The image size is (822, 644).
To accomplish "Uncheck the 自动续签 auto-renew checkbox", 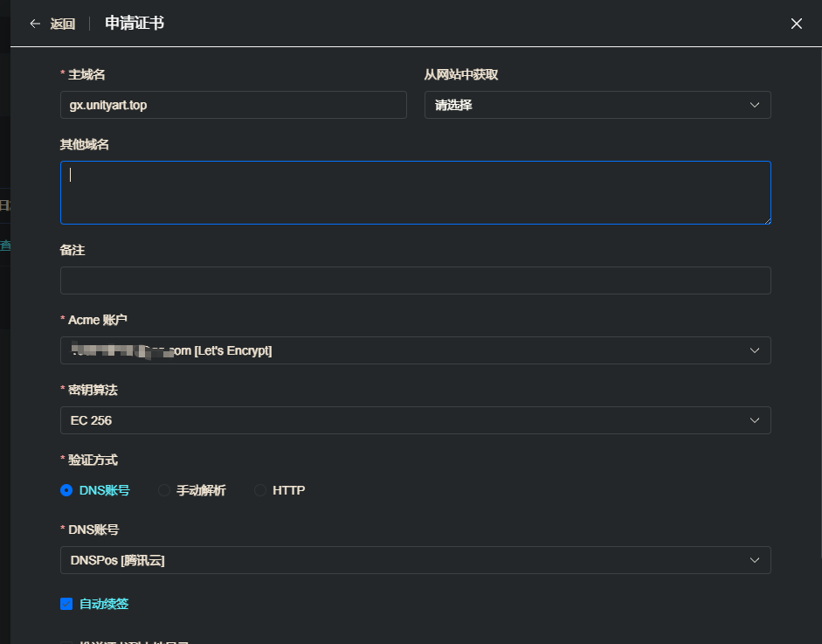I will [66, 604].
